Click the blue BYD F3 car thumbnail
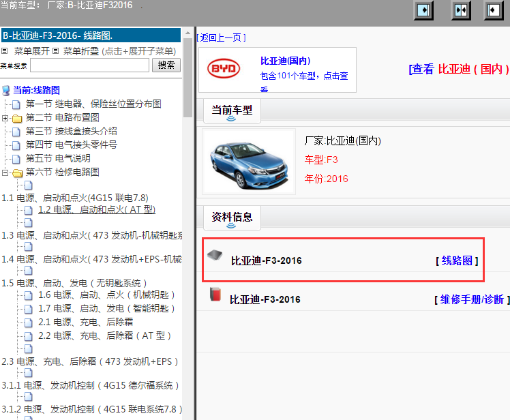 pos(249,162)
